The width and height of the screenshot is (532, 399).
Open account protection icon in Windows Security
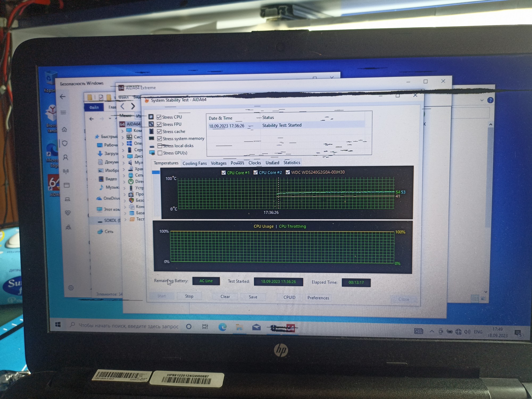pyautogui.click(x=65, y=157)
